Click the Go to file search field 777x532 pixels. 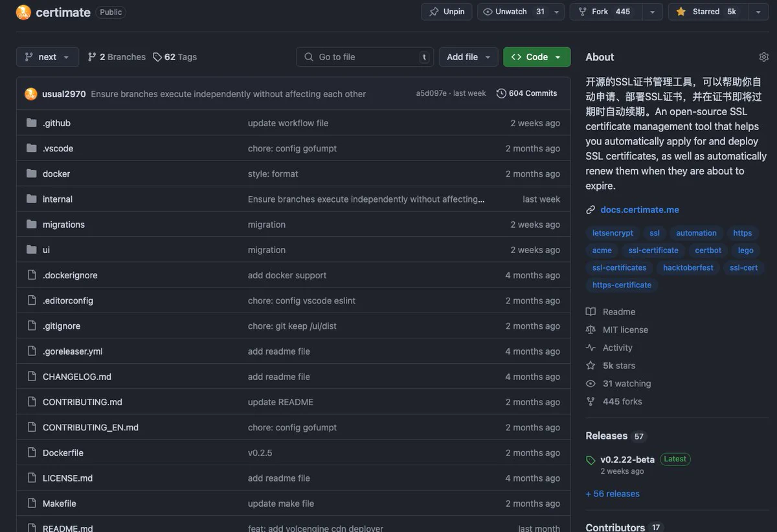click(x=365, y=57)
